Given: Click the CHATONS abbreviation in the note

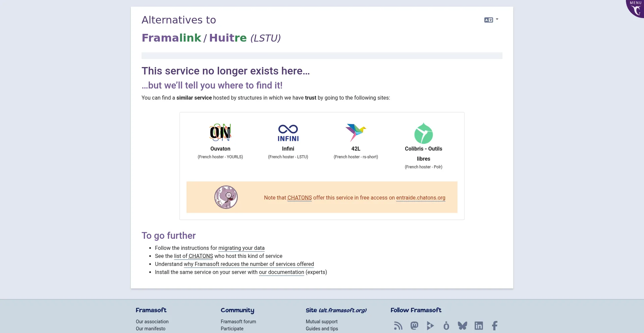Looking at the screenshot, I should pyautogui.click(x=300, y=198).
